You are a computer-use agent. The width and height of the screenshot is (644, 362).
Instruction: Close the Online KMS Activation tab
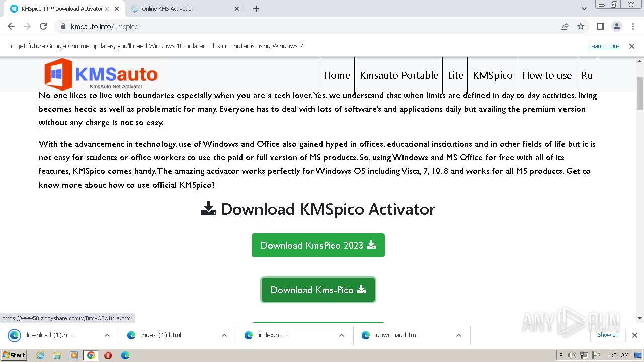237,9
